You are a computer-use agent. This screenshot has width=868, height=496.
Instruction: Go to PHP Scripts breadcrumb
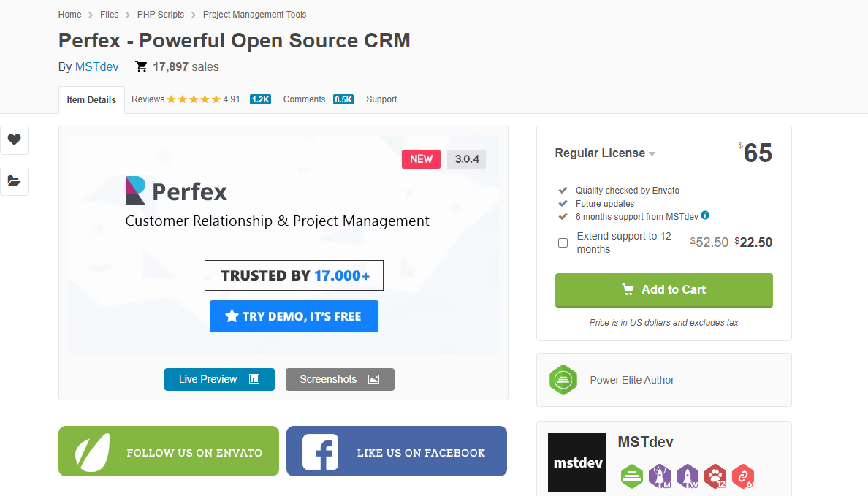tap(161, 15)
